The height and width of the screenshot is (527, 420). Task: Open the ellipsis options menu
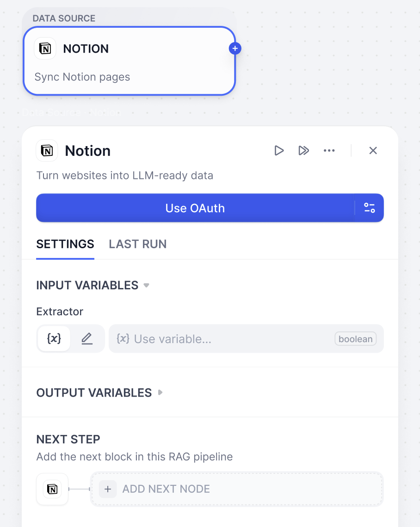tap(329, 150)
